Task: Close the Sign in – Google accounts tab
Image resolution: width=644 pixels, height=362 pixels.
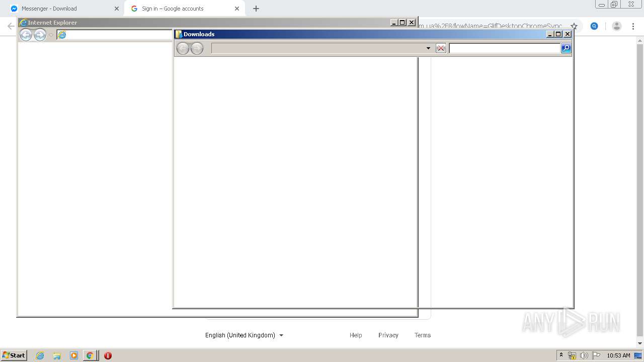Action: 237,9
